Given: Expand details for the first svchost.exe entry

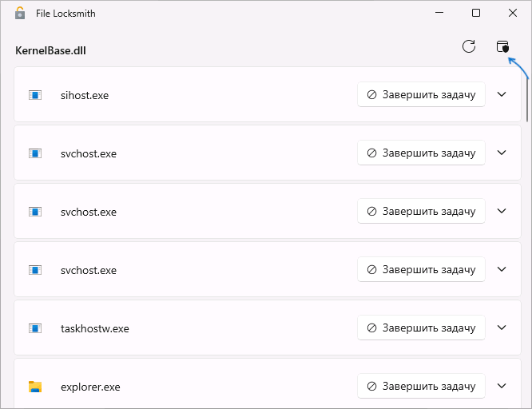Looking at the screenshot, I should (502, 153).
